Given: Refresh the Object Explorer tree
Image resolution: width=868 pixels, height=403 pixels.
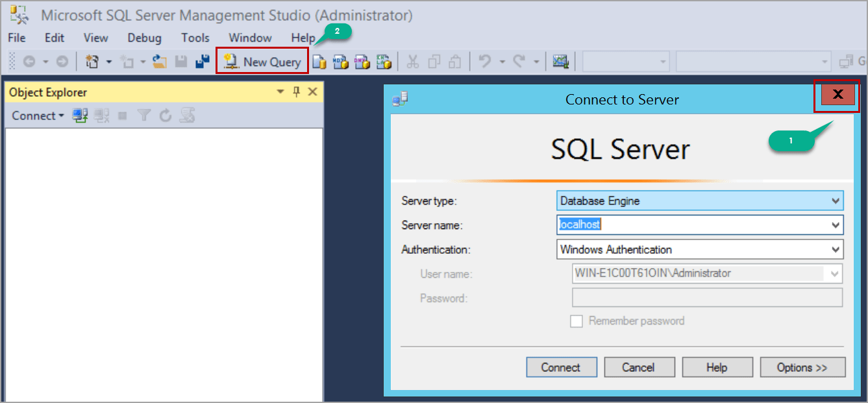Looking at the screenshot, I should point(165,115).
